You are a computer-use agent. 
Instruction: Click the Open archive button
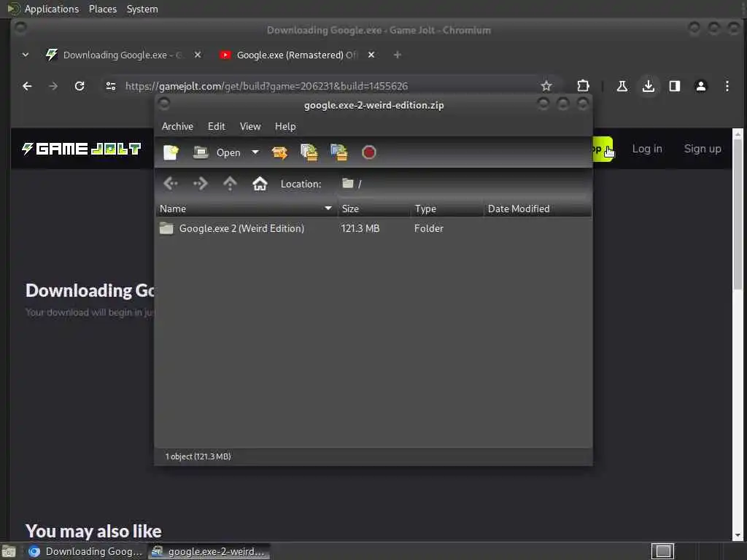(217, 152)
